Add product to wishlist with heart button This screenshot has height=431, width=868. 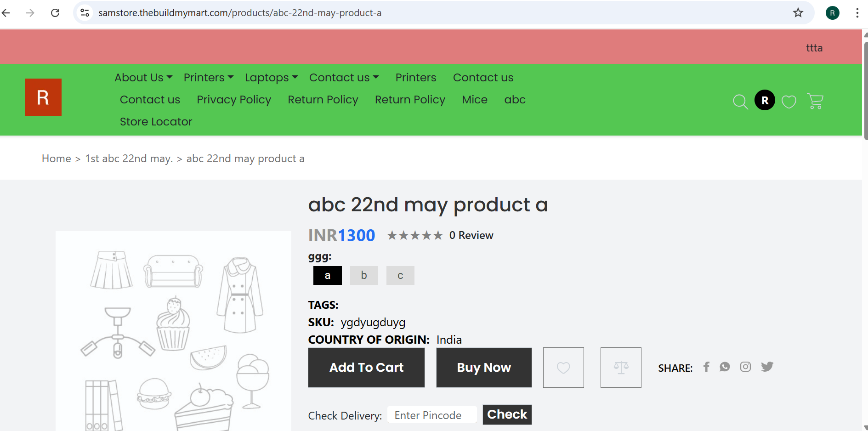(563, 368)
